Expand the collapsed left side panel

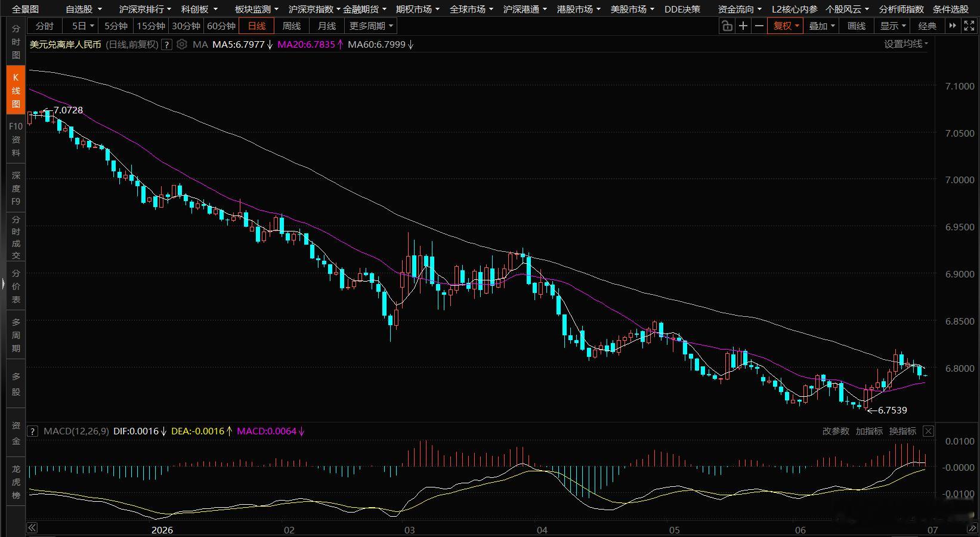[3, 284]
